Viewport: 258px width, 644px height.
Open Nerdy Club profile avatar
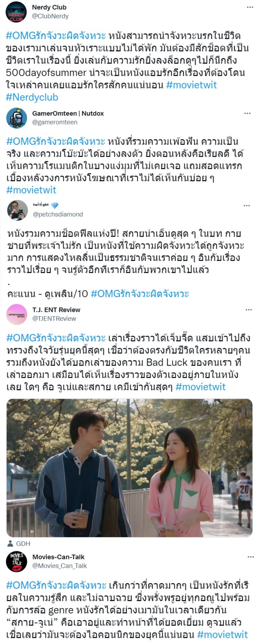[16, 12]
